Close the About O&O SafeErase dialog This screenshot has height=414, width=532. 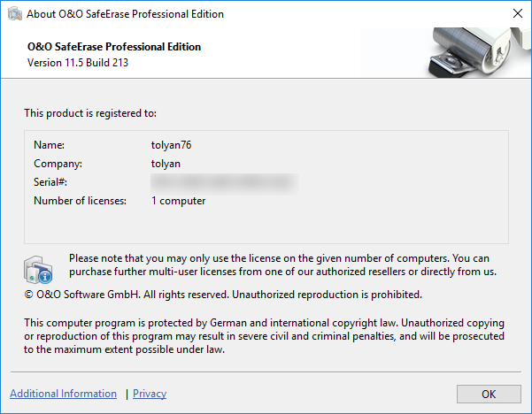tap(518, 13)
